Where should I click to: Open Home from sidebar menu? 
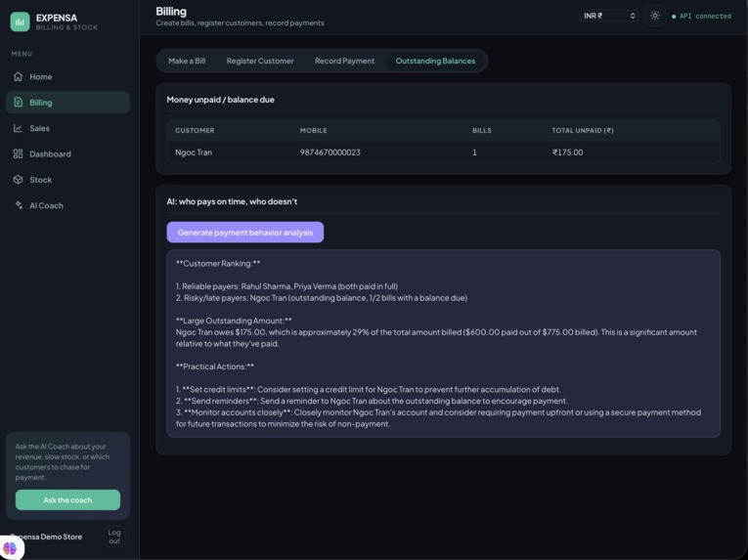67,76
